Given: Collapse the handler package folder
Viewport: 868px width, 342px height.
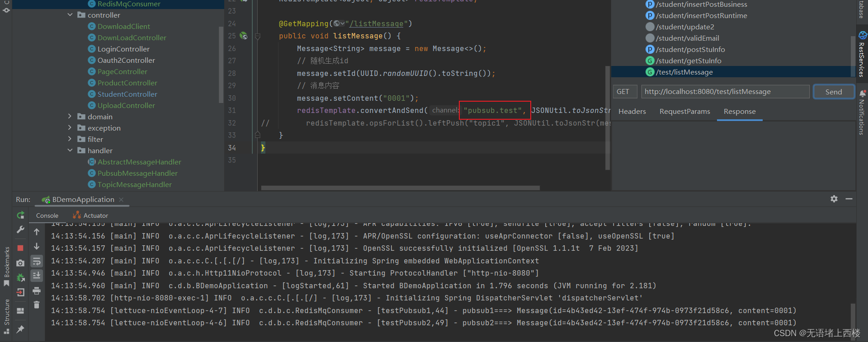Looking at the screenshot, I should tap(70, 150).
